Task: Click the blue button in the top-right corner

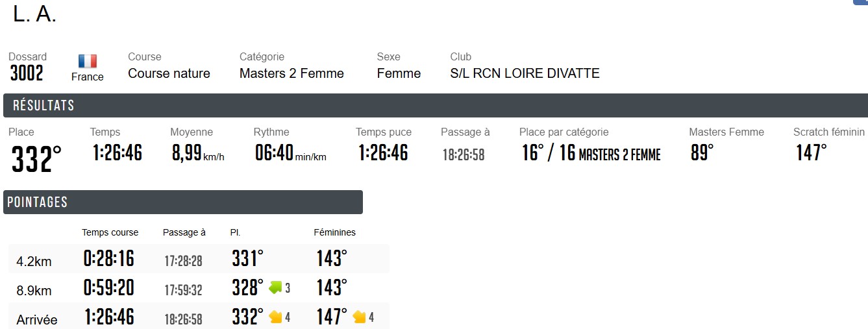Action: pos(860,3)
